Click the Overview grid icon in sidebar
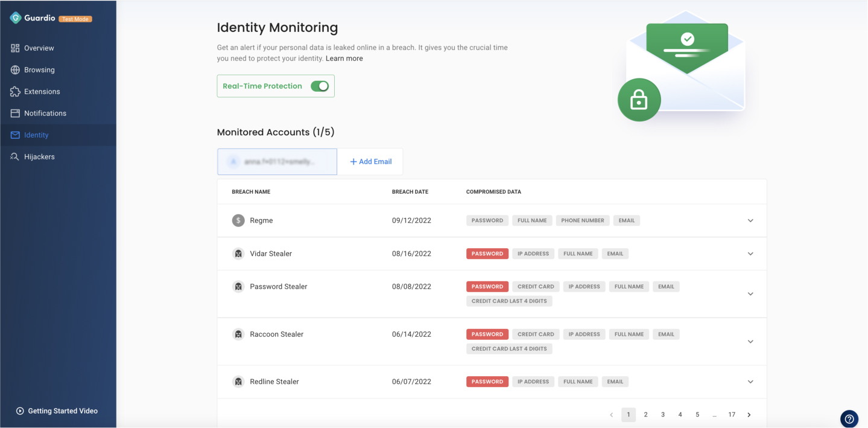The width and height of the screenshot is (868, 428). point(15,48)
